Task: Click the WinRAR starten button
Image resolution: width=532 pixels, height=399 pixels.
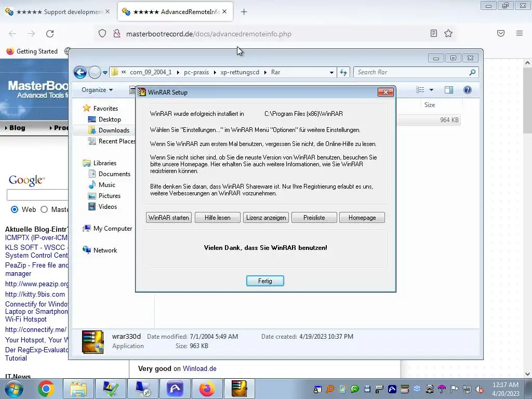Action: [169, 218]
